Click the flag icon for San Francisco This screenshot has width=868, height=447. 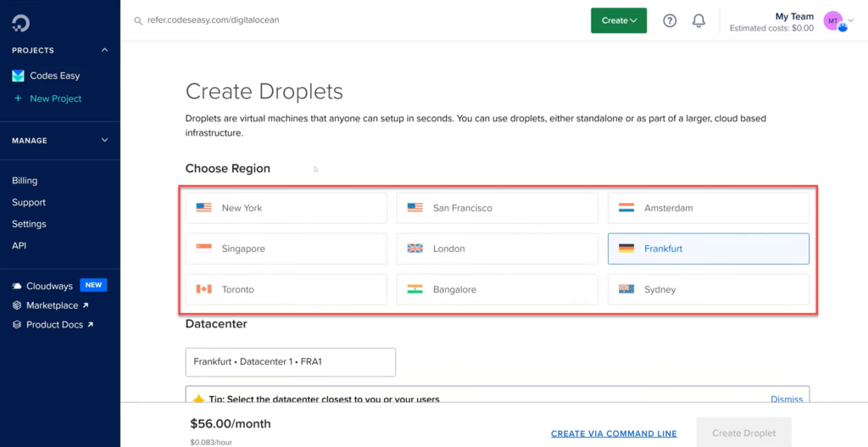(415, 208)
